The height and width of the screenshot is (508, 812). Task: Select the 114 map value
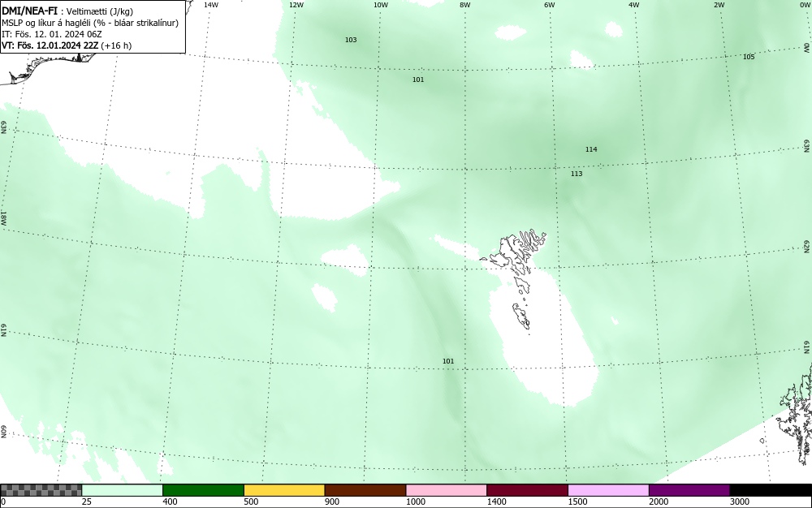(x=591, y=149)
